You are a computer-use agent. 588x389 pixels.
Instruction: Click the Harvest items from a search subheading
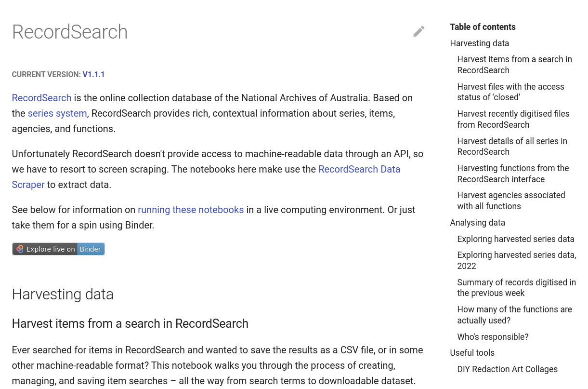pos(130,323)
